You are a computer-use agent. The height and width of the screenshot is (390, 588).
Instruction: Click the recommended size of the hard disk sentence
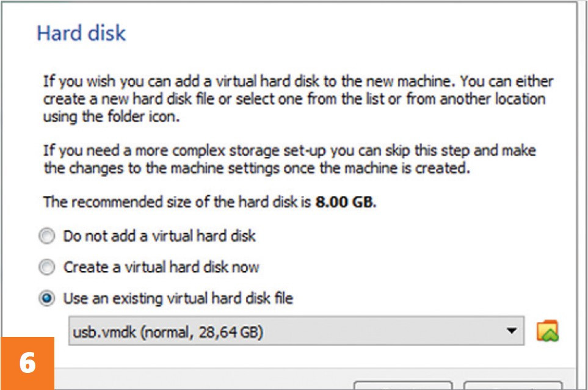click(x=209, y=202)
